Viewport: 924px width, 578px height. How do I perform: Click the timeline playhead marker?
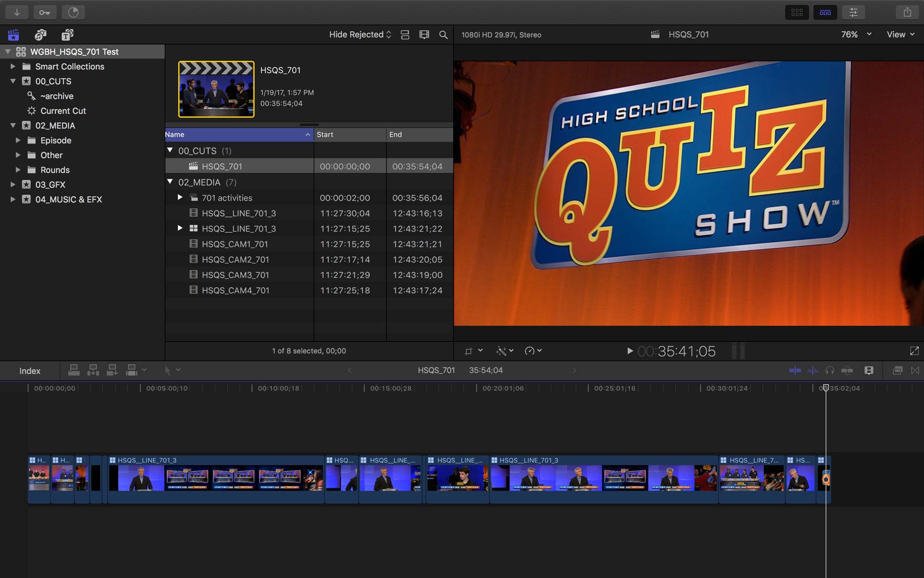tap(825, 388)
